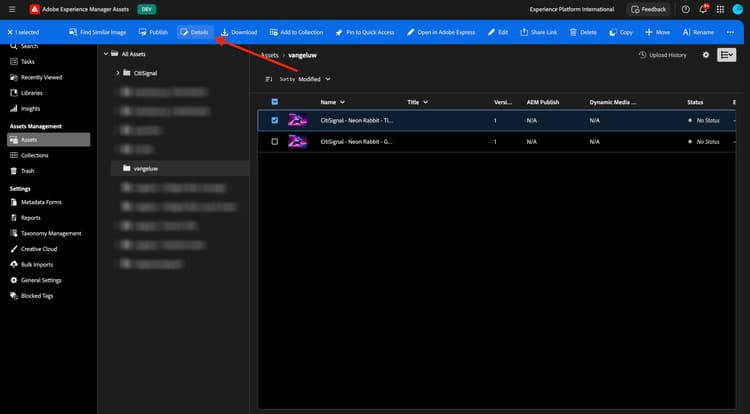Expand the CitiSignal folder

pos(118,73)
